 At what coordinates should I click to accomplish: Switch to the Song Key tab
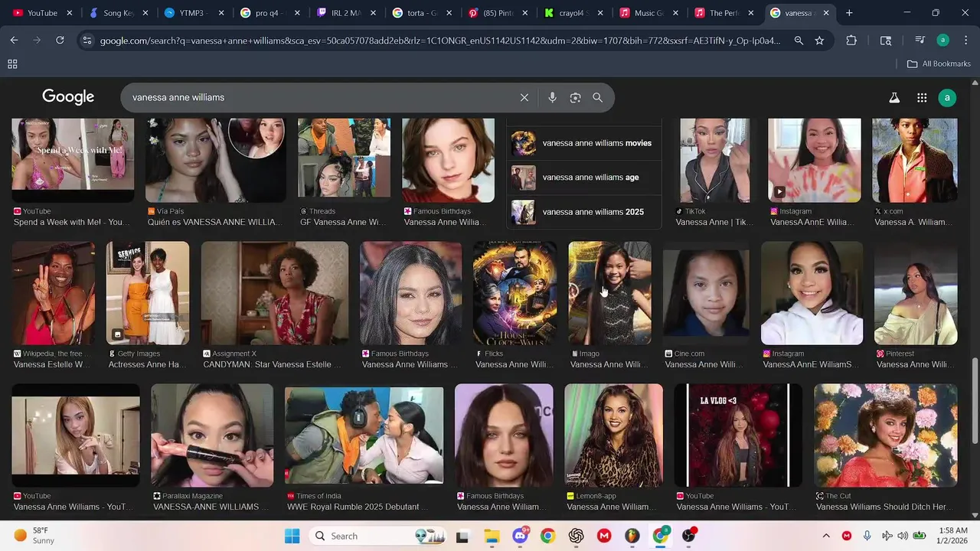pos(119,13)
